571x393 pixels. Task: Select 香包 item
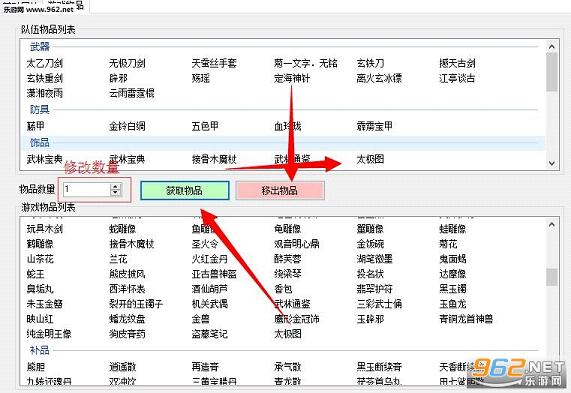pyautogui.click(x=283, y=289)
